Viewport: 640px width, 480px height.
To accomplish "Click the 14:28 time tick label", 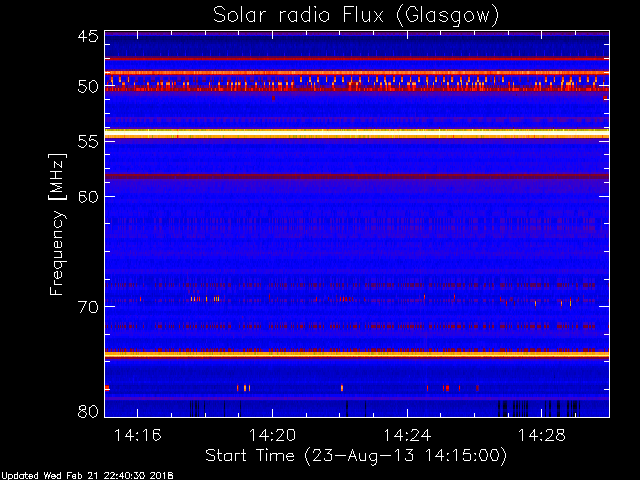I will [x=542, y=435].
